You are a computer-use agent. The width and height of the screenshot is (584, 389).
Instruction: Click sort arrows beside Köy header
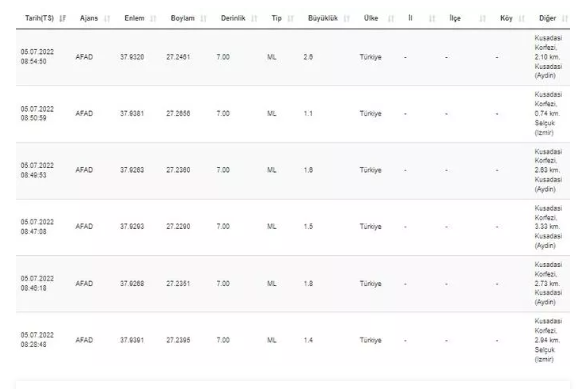pyautogui.click(x=522, y=18)
